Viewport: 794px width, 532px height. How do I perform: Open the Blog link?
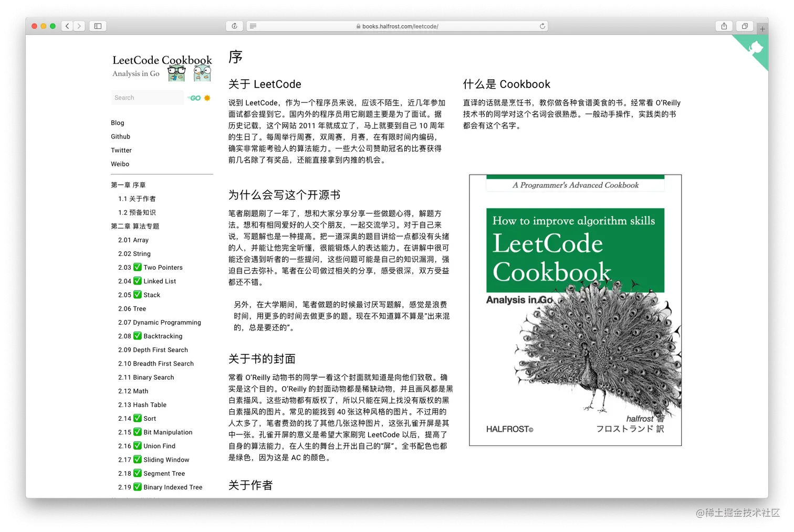(x=118, y=123)
